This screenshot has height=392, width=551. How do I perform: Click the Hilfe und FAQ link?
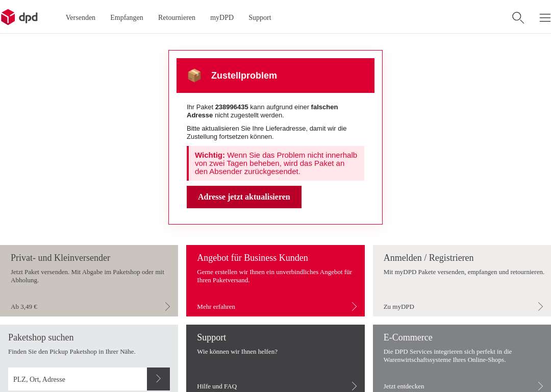217,386
